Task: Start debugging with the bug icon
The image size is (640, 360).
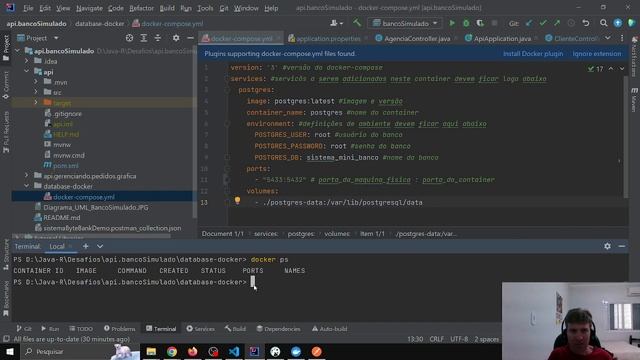Action: click(466, 23)
